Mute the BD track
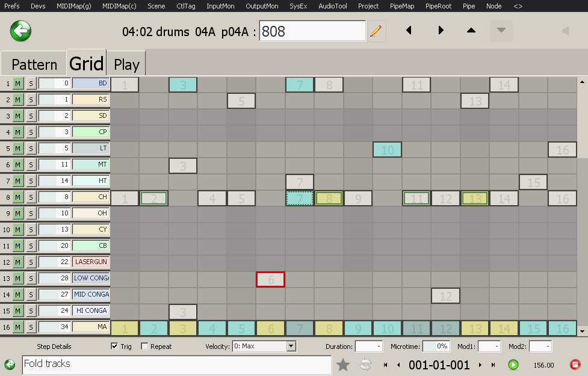The width and height of the screenshot is (588, 376). (x=18, y=84)
